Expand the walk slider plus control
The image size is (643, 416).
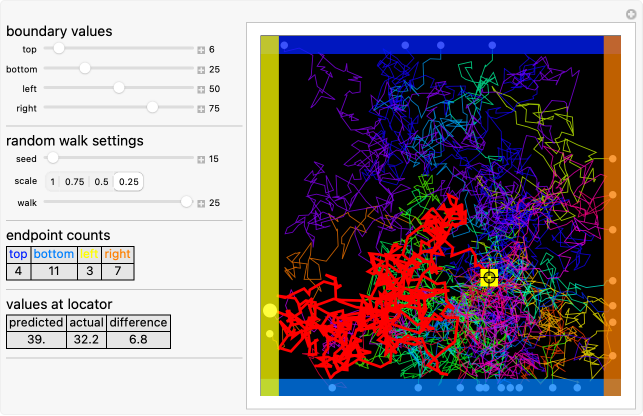[201, 203]
